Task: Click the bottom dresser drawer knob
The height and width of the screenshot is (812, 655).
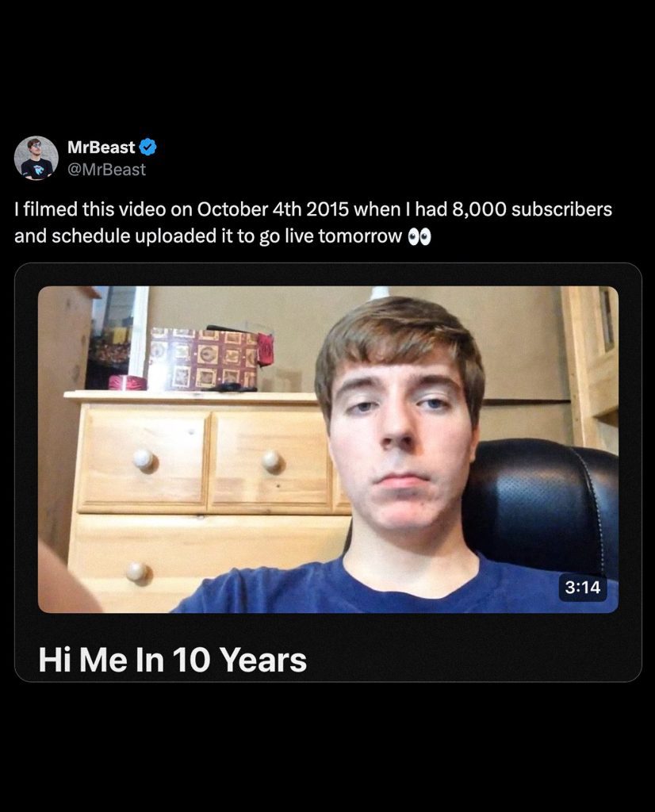Action: (x=136, y=571)
